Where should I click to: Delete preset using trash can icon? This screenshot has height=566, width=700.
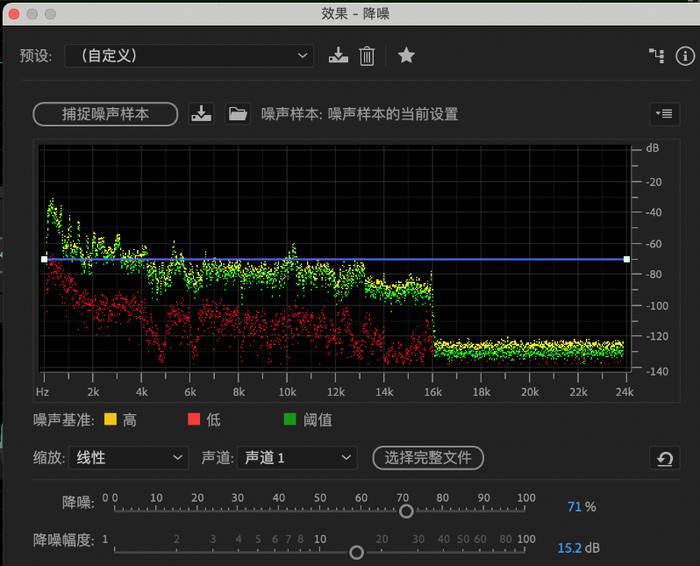(367, 56)
